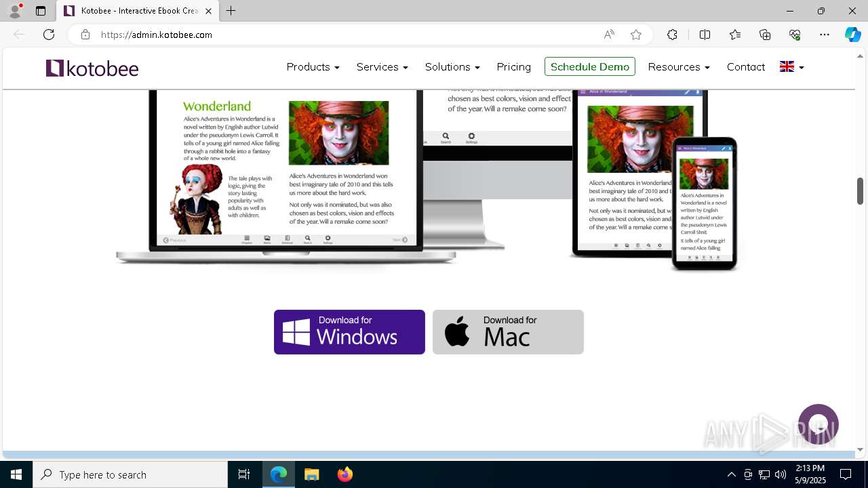Click the laptop ebook preview image

click(286, 176)
